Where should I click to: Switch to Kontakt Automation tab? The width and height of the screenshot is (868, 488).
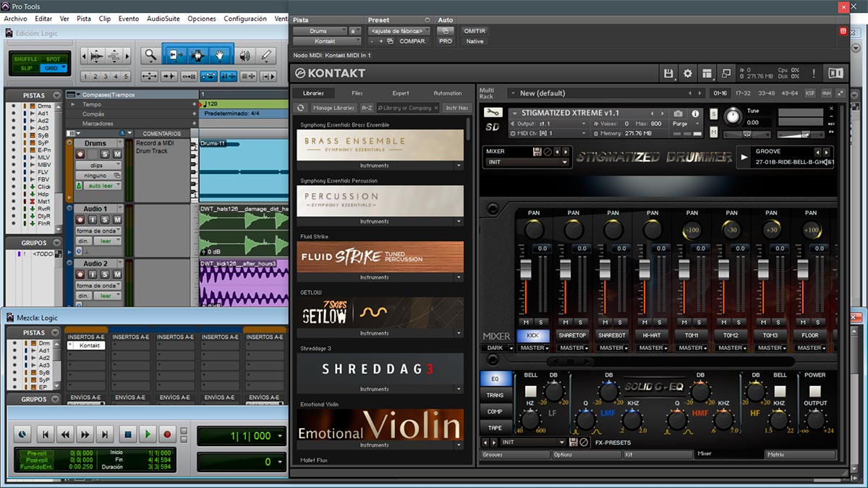pos(447,93)
